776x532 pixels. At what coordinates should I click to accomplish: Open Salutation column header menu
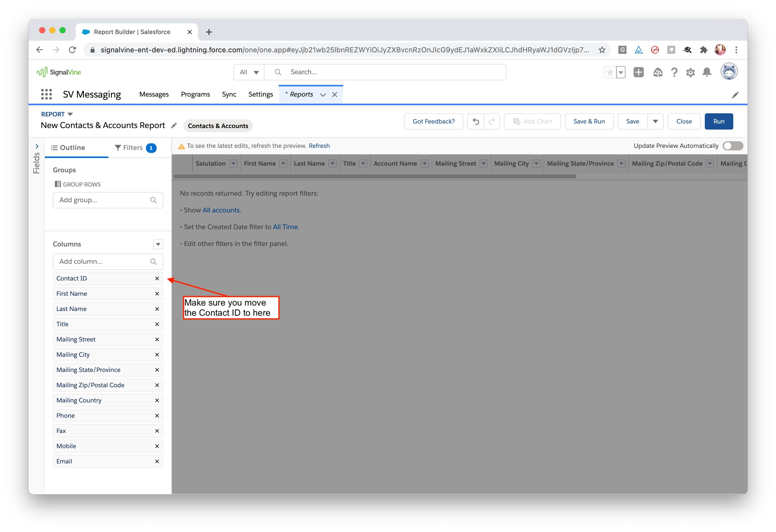click(x=234, y=164)
